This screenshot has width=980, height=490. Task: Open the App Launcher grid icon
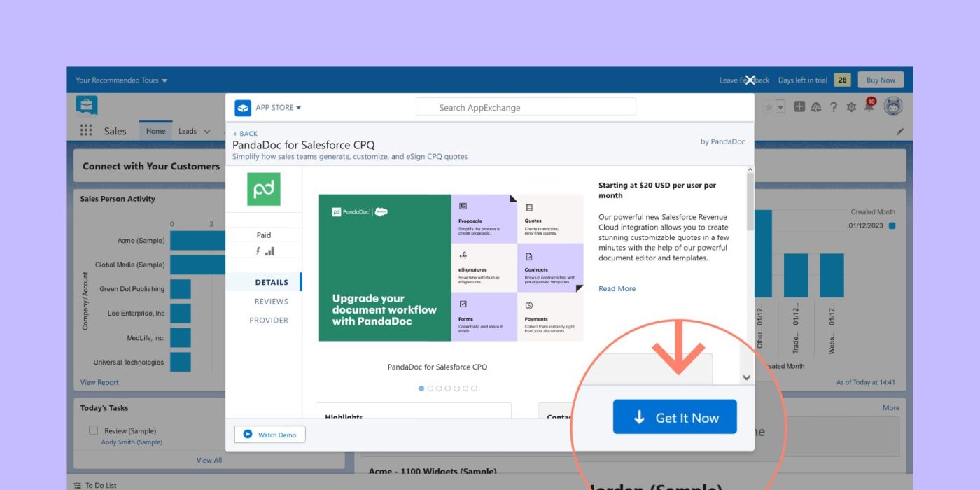pos(86,130)
